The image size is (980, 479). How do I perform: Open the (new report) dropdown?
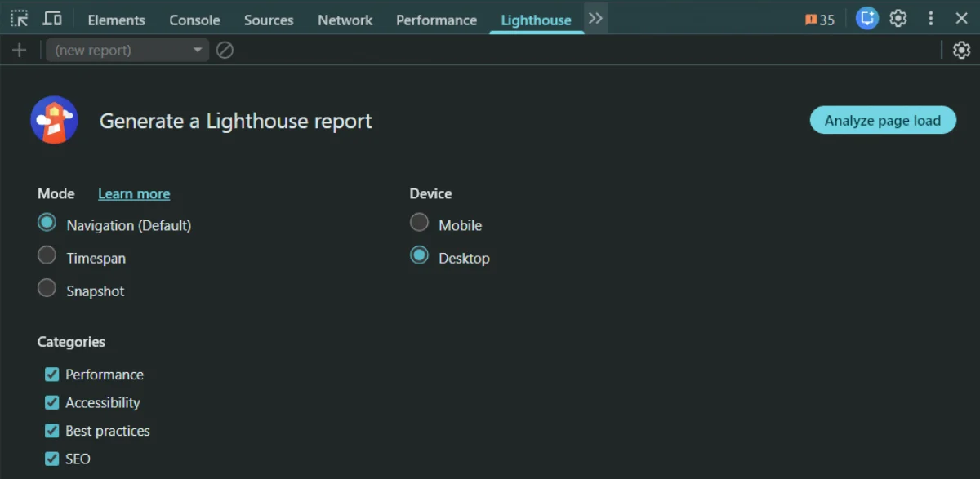pos(127,51)
